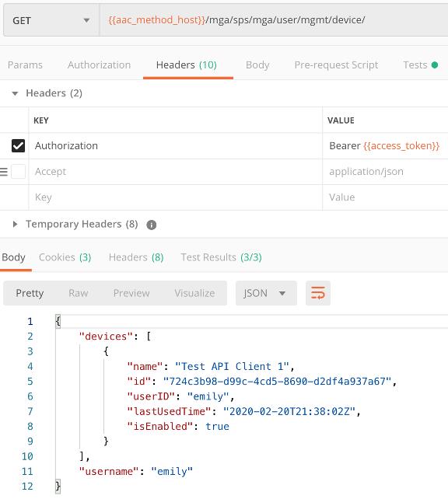Click the device id value string

tap(277, 382)
